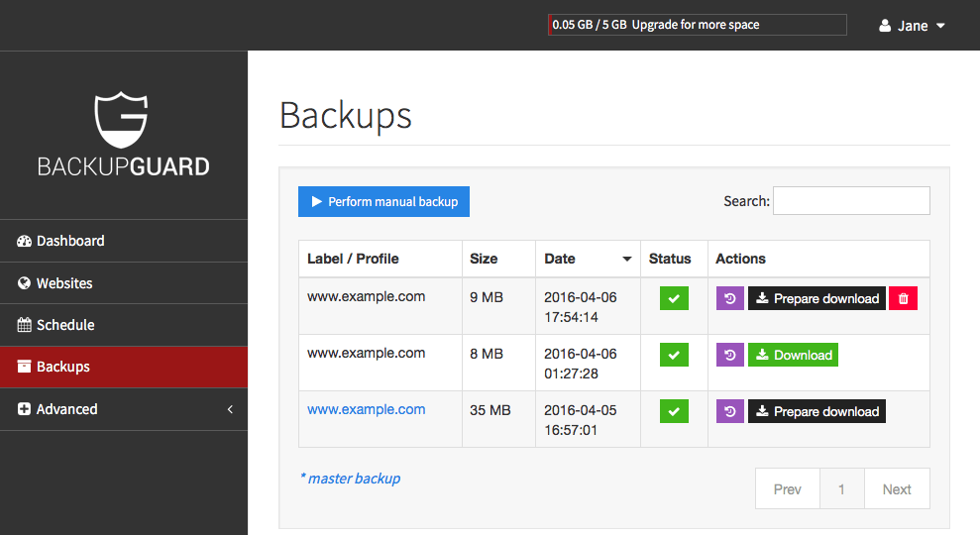Click the Schedule calendar icon

(x=24, y=325)
